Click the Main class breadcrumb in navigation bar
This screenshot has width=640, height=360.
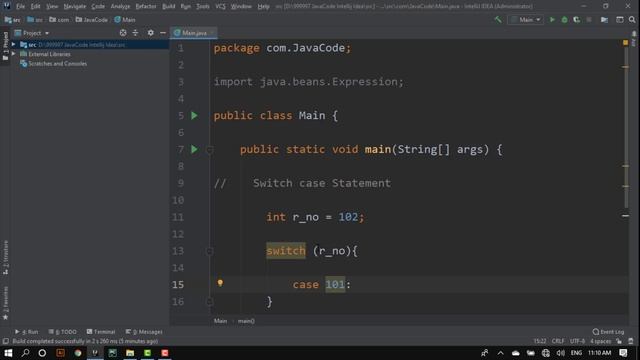point(125,20)
